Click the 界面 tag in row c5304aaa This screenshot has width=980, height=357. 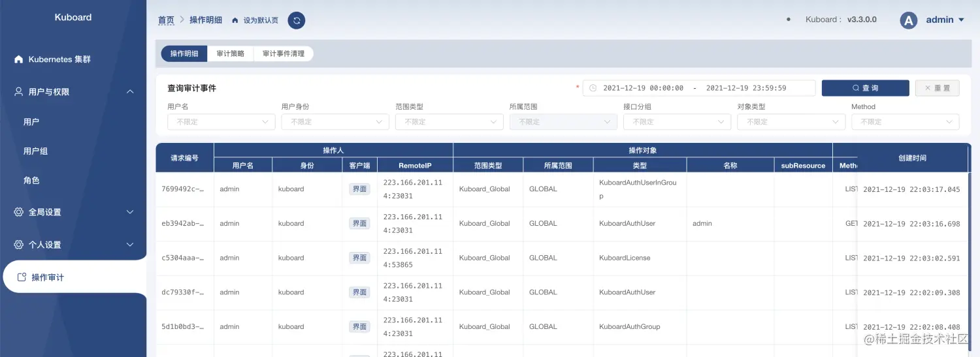(x=359, y=258)
